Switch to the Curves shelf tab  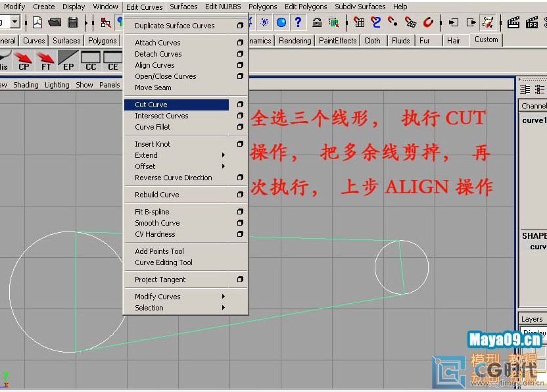point(34,41)
